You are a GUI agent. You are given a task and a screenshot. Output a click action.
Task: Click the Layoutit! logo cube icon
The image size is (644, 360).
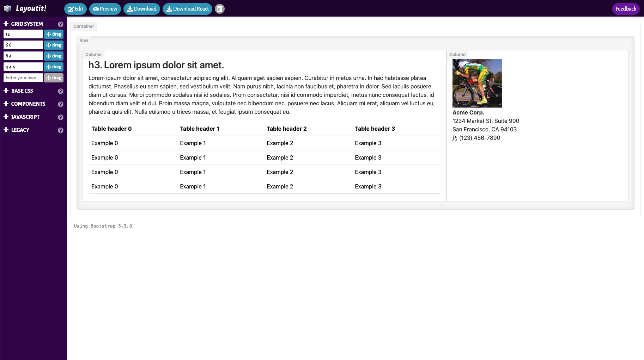(7, 8)
